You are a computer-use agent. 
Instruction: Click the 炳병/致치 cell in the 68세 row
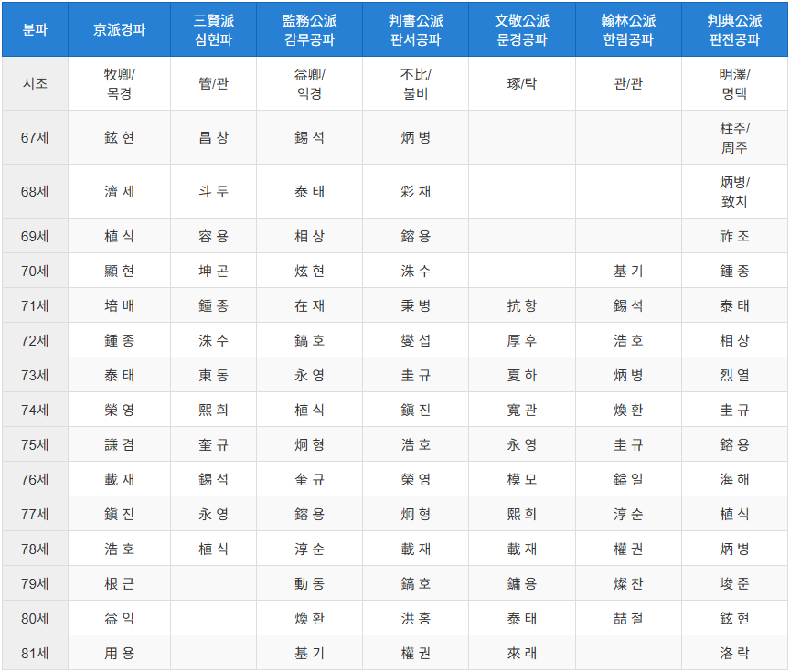pyautogui.click(x=734, y=191)
